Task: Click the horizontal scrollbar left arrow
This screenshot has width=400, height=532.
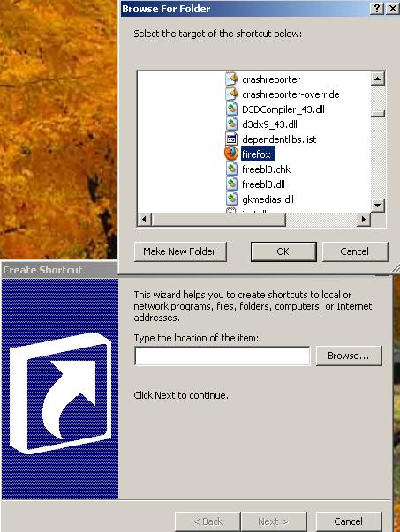Action: pos(145,219)
